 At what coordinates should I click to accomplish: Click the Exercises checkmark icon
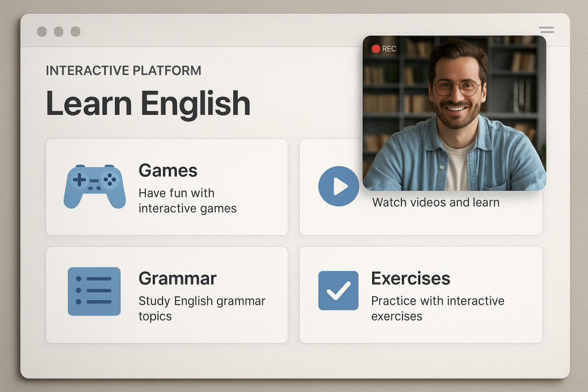point(338,291)
